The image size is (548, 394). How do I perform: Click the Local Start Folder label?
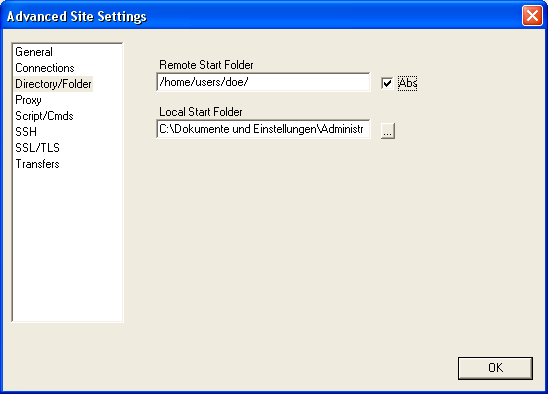[x=201, y=112]
